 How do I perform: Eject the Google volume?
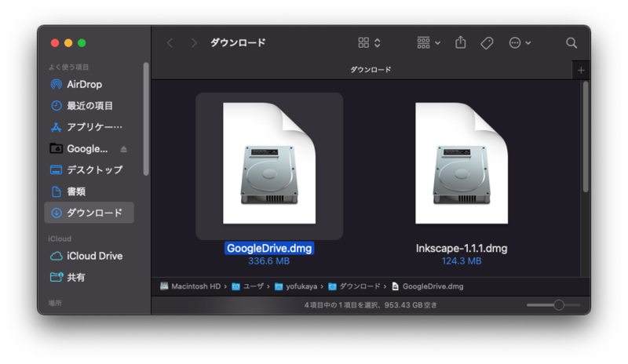[x=124, y=149]
